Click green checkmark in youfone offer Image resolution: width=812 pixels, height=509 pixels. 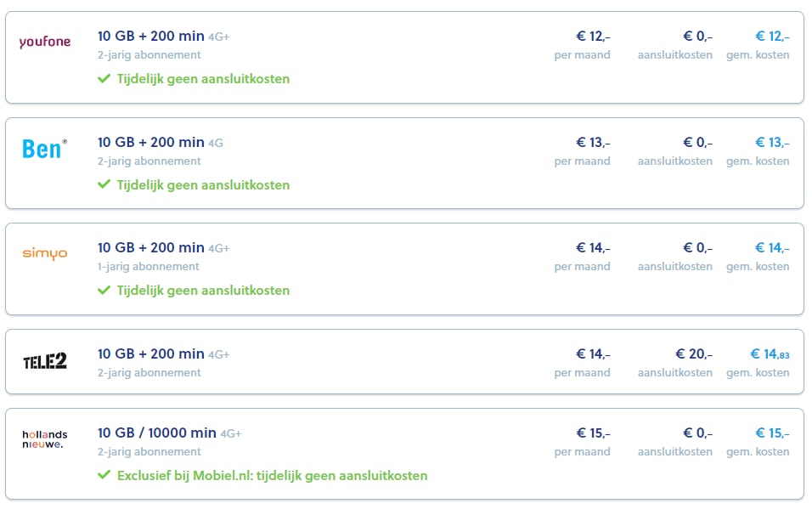104,79
